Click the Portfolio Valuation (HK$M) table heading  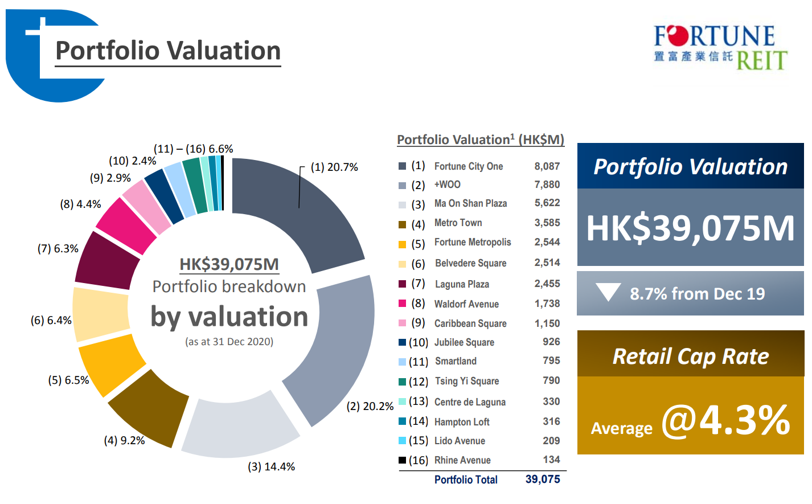pos(481,140)
